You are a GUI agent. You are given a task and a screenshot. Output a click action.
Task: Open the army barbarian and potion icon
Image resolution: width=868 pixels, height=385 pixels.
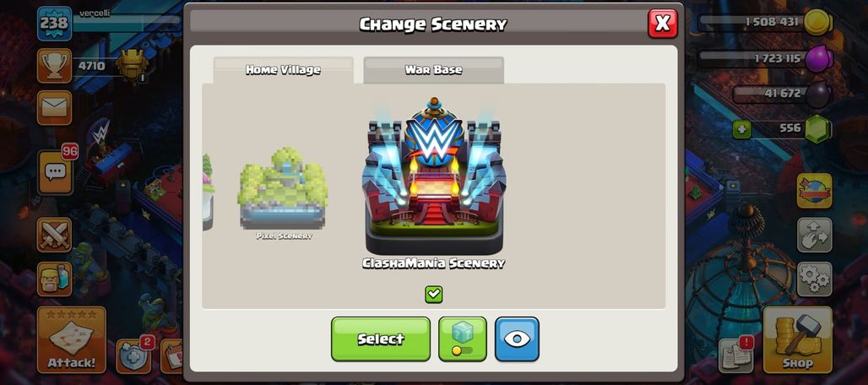[54, 279]
